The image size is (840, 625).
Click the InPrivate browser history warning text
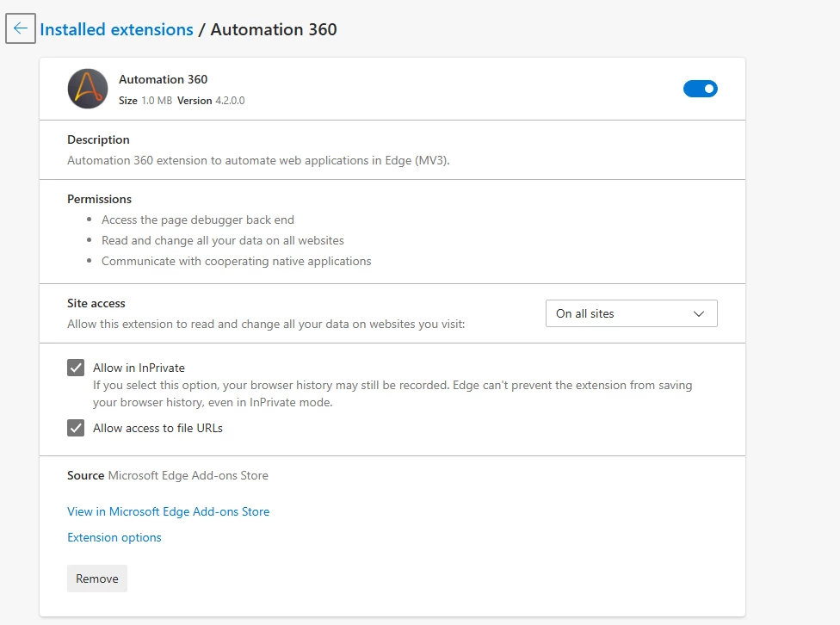tap(392, 393)
